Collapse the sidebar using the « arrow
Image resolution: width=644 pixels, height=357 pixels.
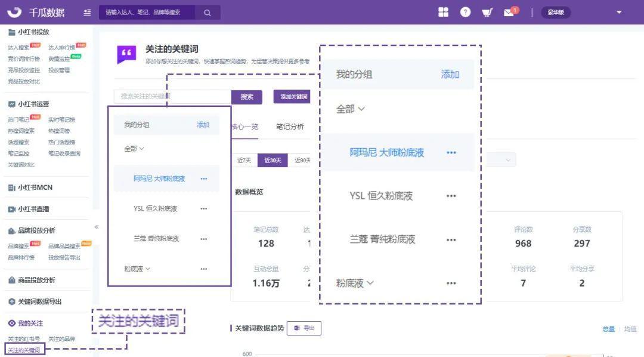(x=97, y=227)
